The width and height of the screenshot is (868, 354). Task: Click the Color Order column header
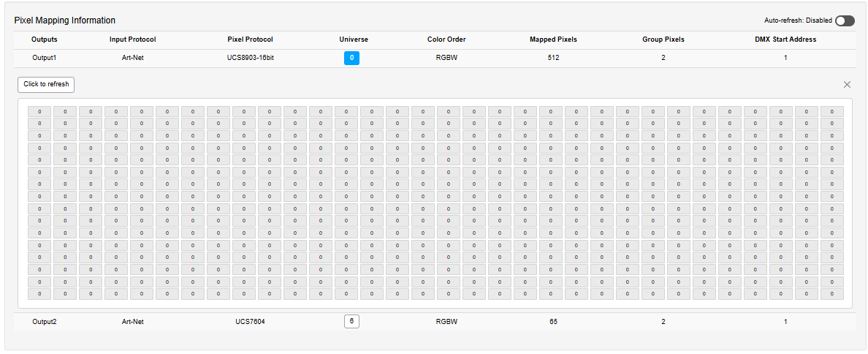pos(446,40)
